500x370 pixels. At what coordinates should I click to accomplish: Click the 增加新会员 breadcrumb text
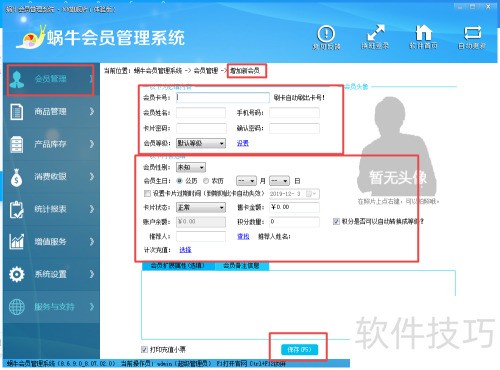tap(245, 71)
